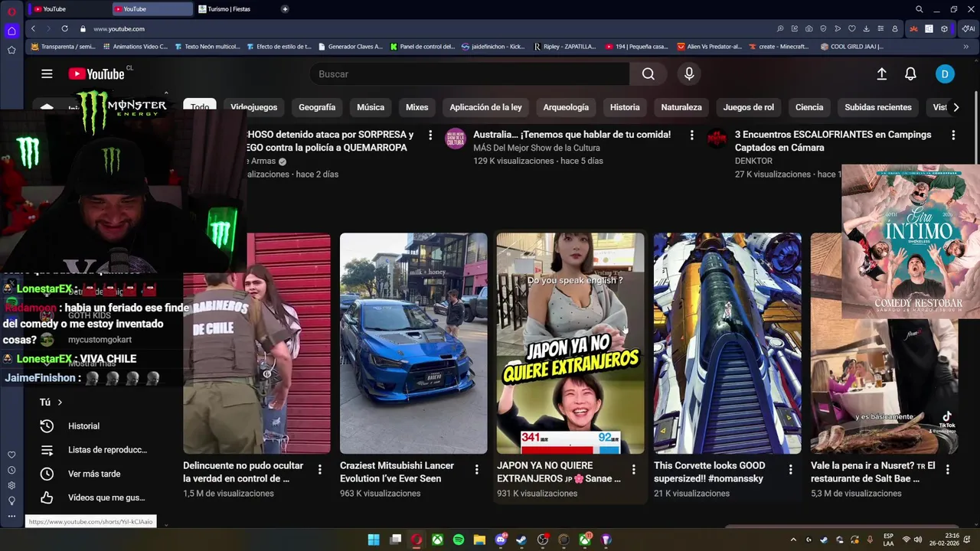Select the Arqueología filter chip

coord(566,107)
